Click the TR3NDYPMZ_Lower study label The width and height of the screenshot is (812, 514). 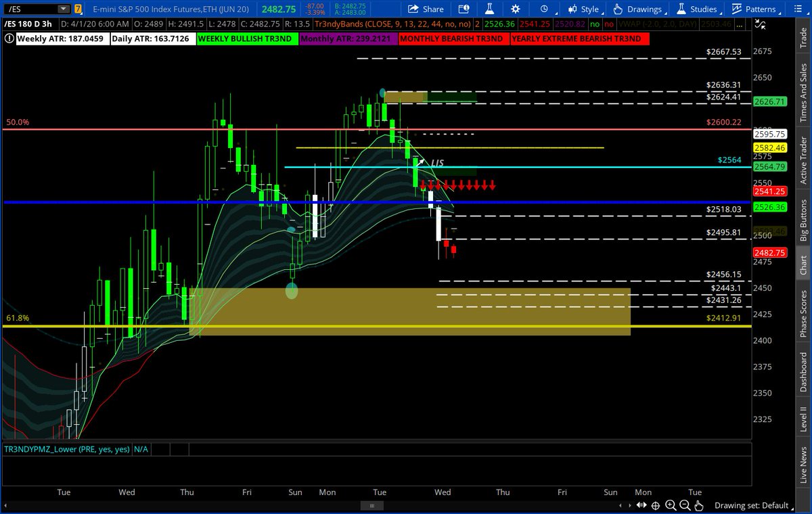point(67,449)
